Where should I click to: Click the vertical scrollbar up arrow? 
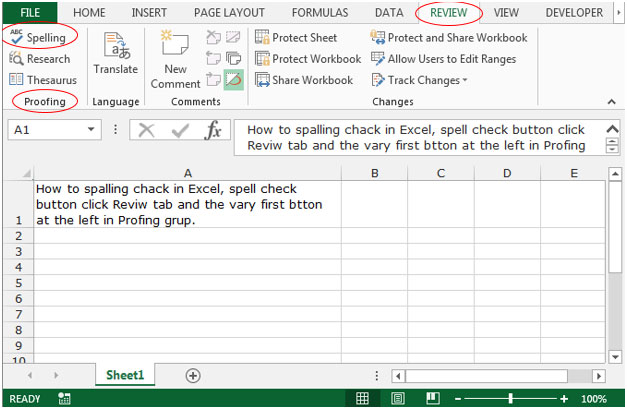(615, 174)
